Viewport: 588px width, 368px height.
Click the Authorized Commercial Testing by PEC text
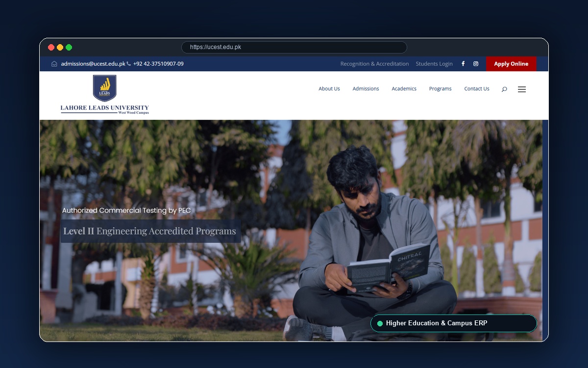126,210
